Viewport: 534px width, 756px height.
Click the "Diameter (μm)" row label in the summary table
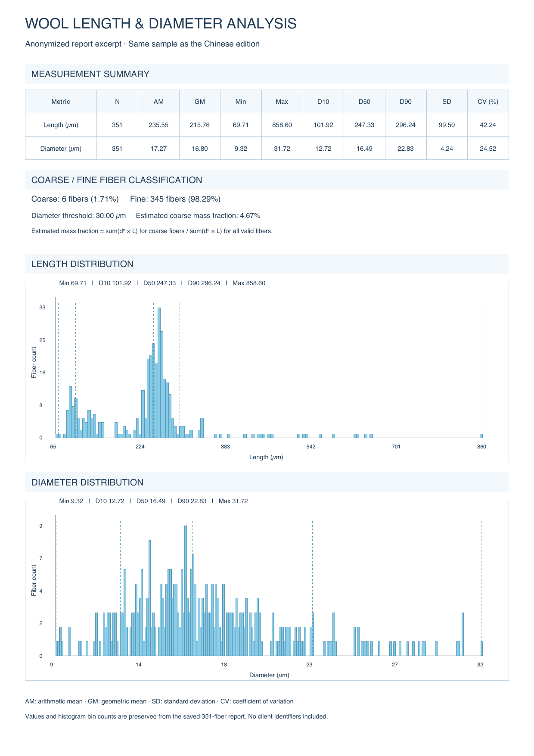tap(61, 149)
